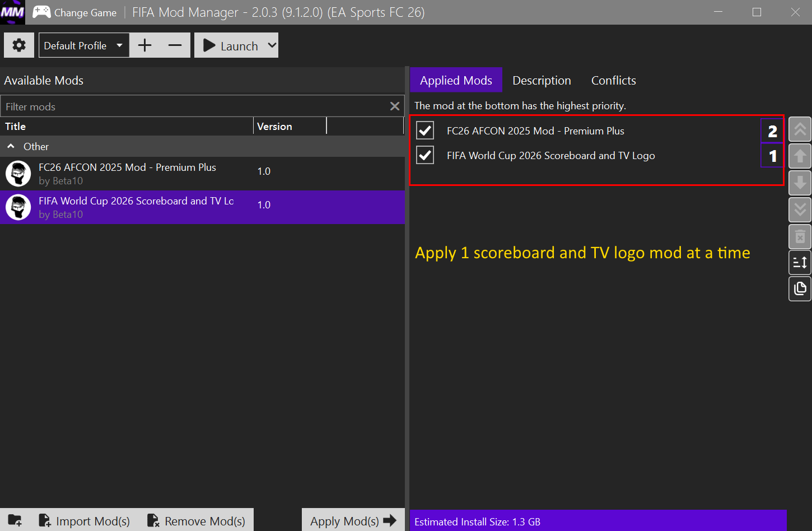Uncheck FC26 AFCON 2025 Mod applied checkbox
Viewport: 812px width, 531px height.
pos(425,131)
